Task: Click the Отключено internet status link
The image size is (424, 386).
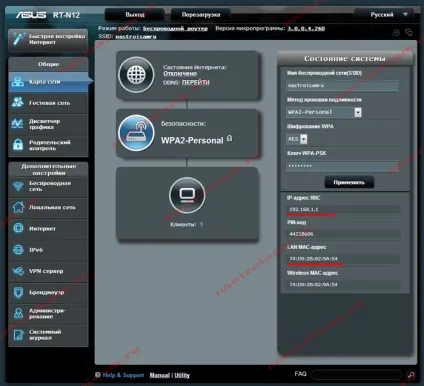Action: tap(180, 73)
